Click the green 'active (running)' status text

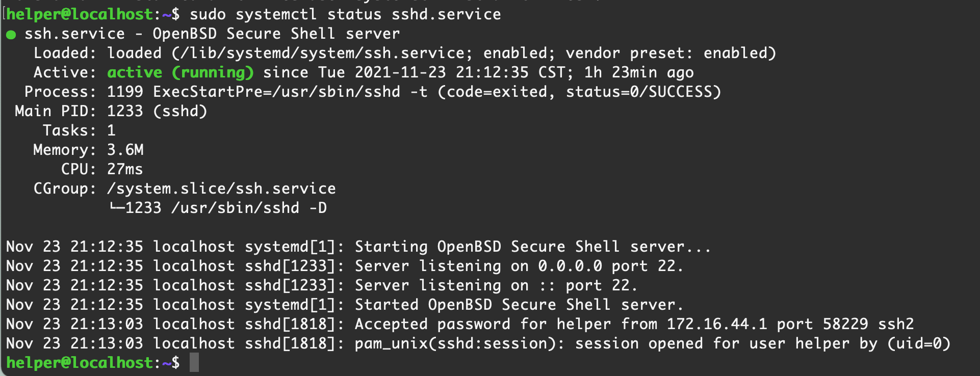point(180,73)
